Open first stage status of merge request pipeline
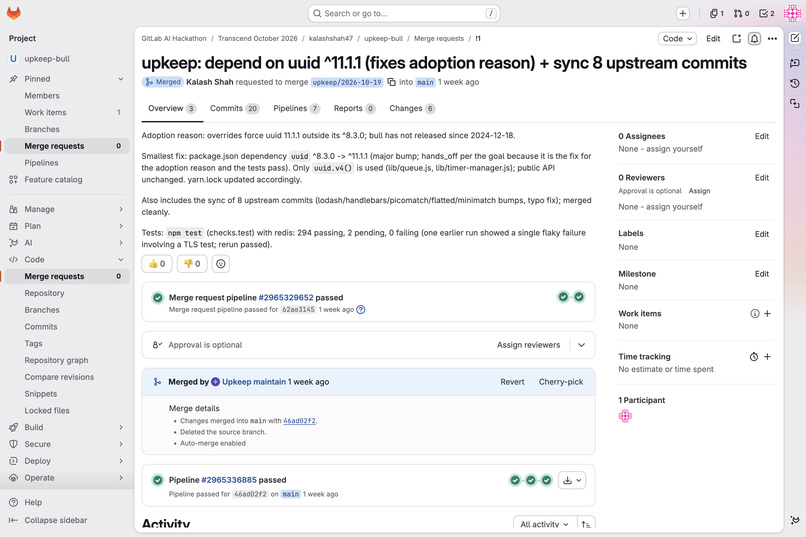 563,297
